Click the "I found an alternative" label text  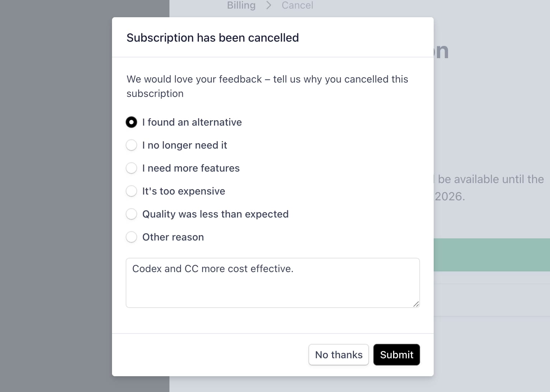coord(192,122)
